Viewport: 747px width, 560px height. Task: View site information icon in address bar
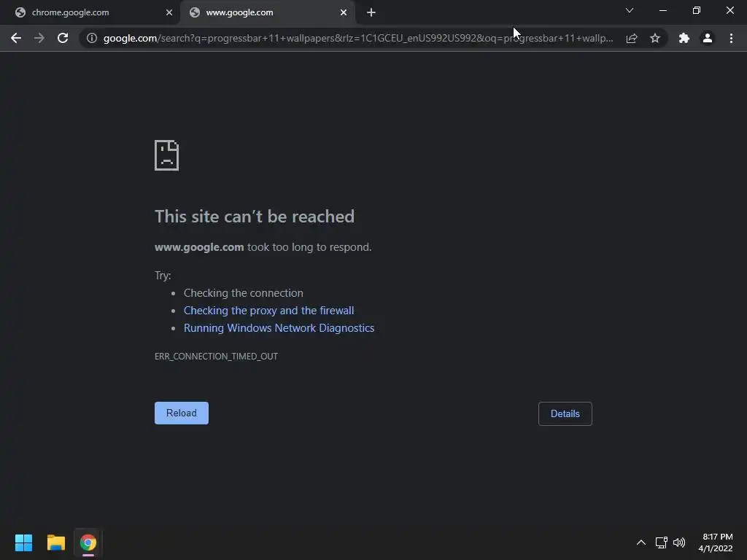[92, 38]
